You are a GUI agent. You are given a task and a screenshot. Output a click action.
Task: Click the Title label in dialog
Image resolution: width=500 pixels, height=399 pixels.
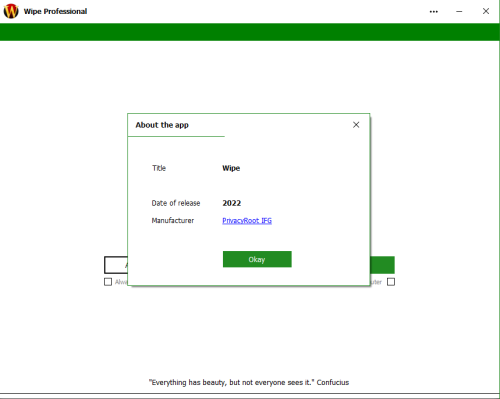point(159,168)
